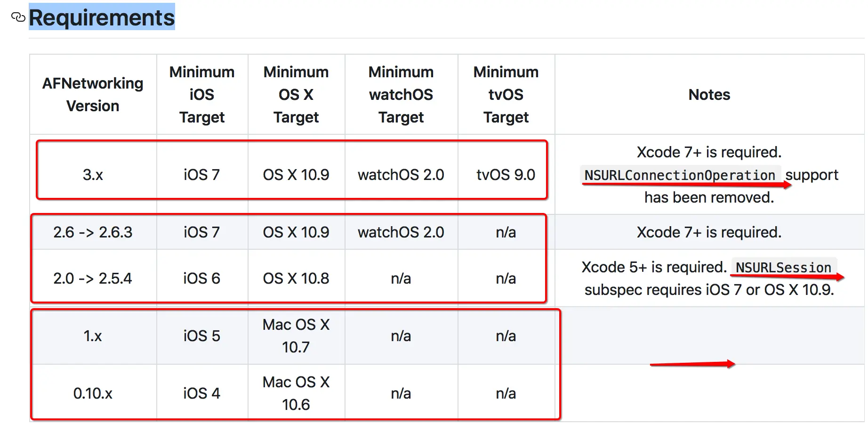Click the 2.6 -> 2.6.3 version cell
Screen dimensions: 868x425
93,232
